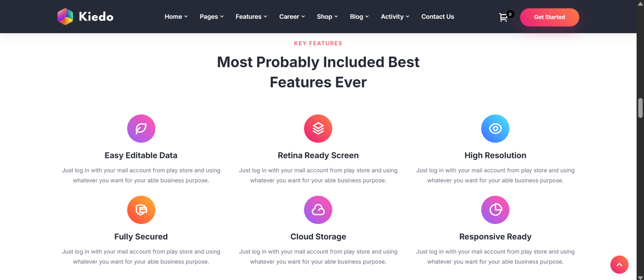This screenshot has height=280, width=644.
Task: Click the Responsive Ready clock icon
Action: pos(495,210)
